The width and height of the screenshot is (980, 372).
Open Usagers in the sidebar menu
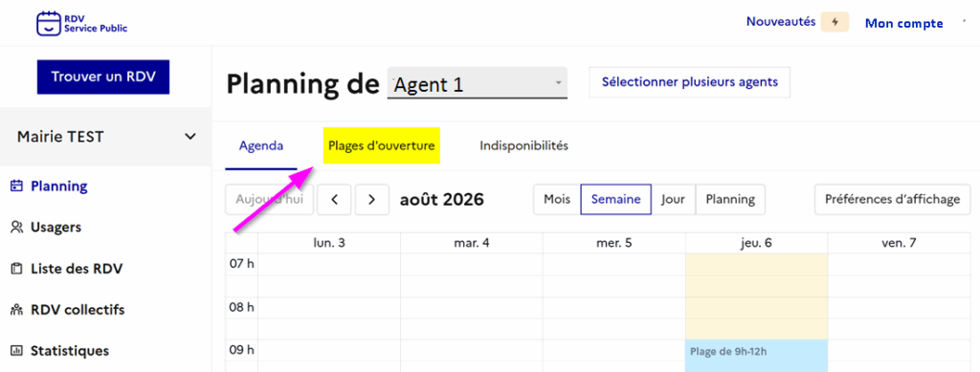(x=56, y=228)
